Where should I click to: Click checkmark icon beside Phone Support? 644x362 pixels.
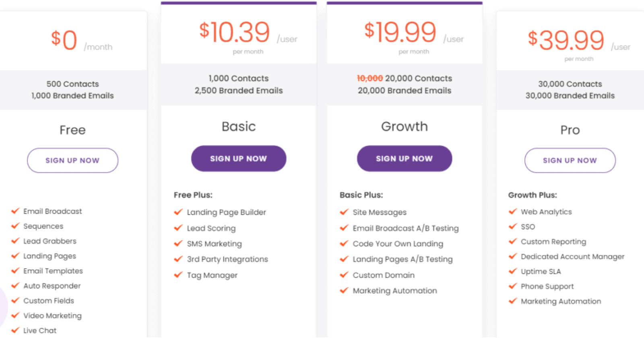(x=513, y=286)
